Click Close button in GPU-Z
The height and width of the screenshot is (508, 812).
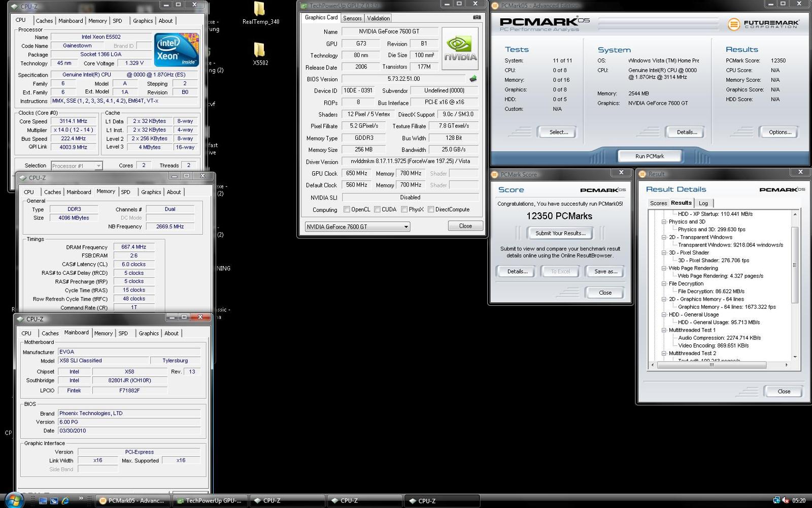click(x=465, y=226)
